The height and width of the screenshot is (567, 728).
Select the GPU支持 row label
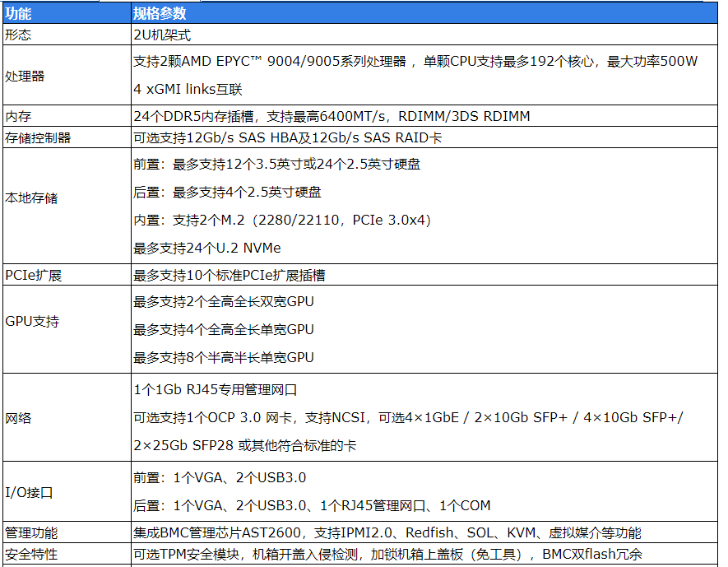(32, 322)
